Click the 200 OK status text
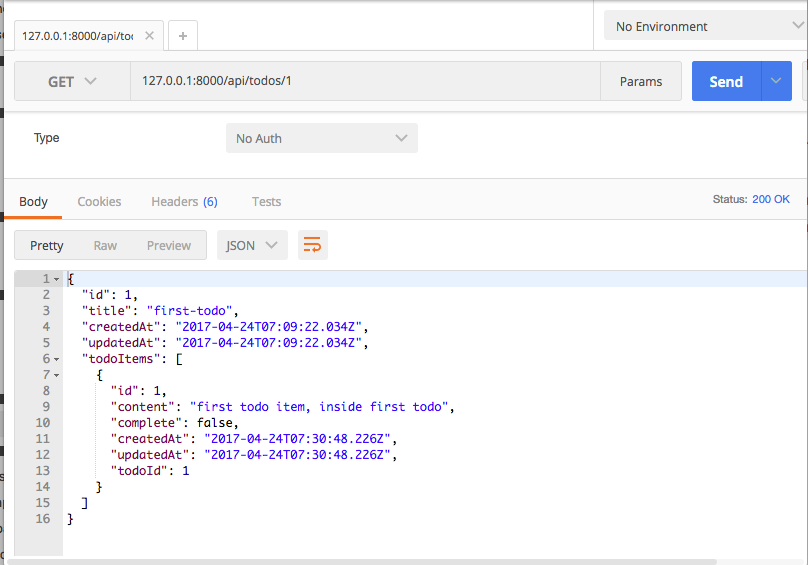This screenshot has height=565, width=808. [771, 199]
